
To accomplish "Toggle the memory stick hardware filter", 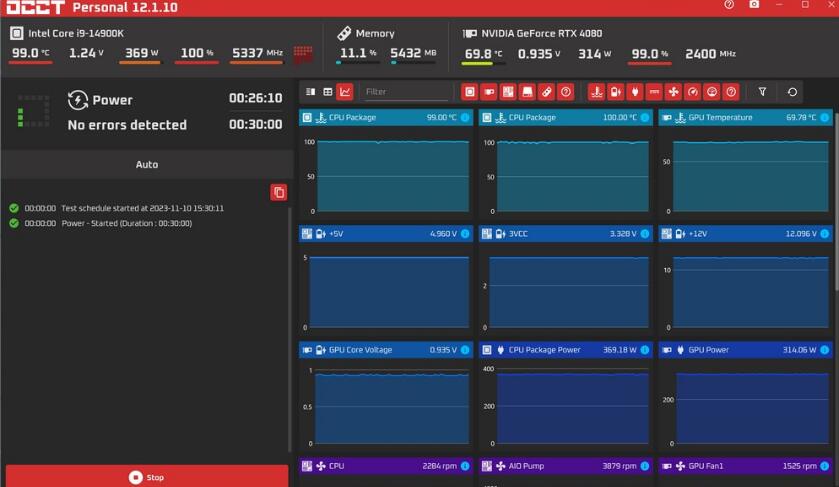I will coord(546,92).
